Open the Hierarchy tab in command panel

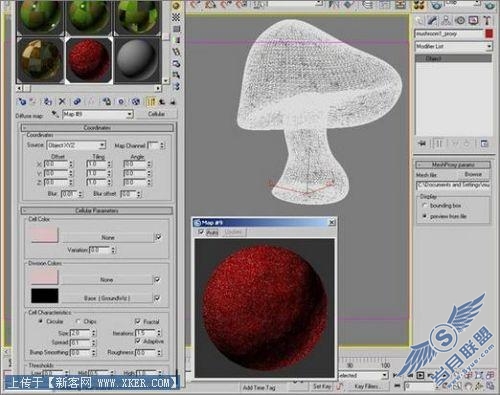pyautogui.click(x=446, y=21)
